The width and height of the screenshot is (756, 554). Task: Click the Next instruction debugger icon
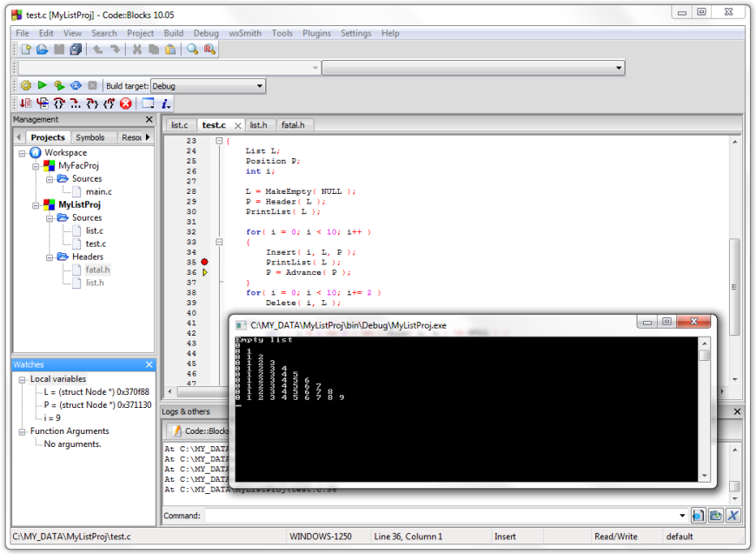coord(76,103)
